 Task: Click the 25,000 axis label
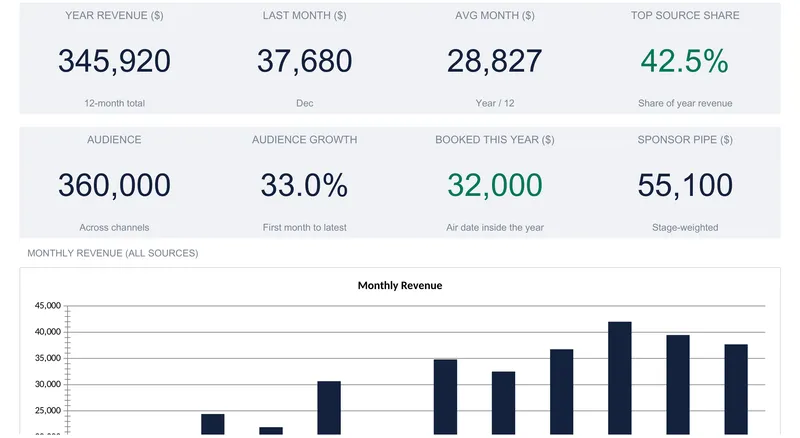pos(47,410)
